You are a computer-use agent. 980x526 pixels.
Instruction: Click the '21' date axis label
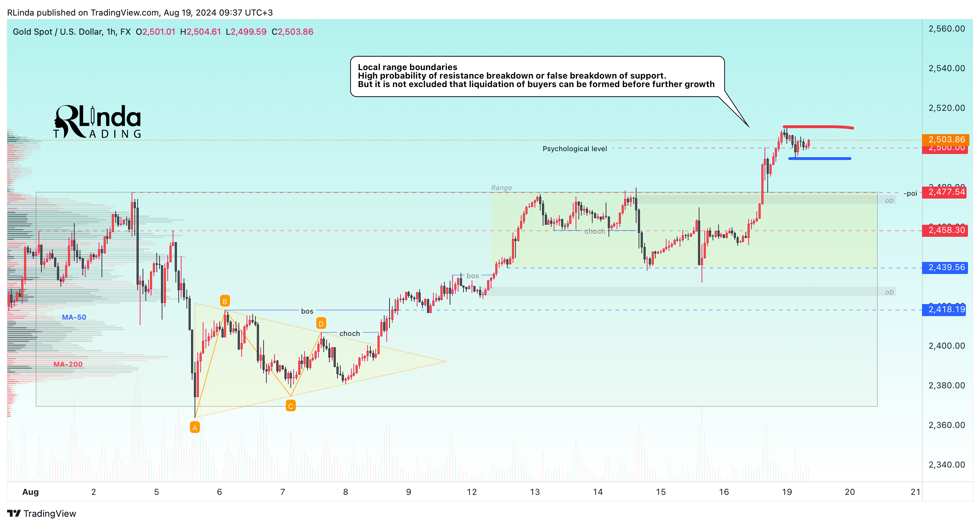tap(915, 492)
